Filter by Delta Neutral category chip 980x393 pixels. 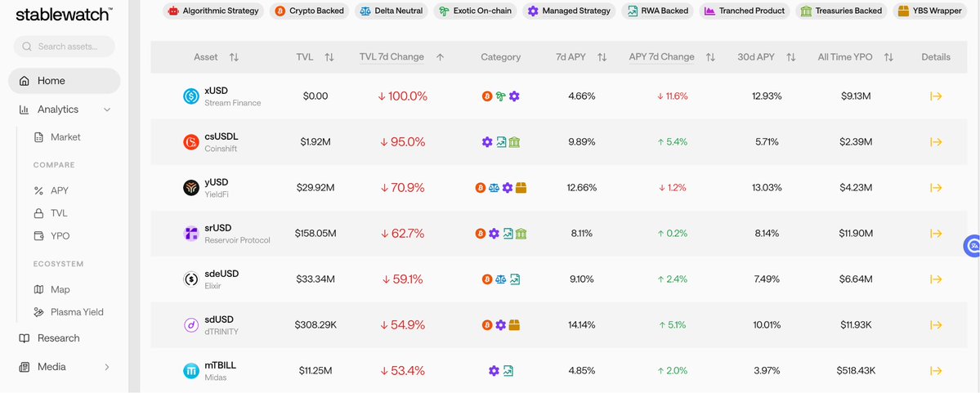pyautogui.click(x=392, y=11)
